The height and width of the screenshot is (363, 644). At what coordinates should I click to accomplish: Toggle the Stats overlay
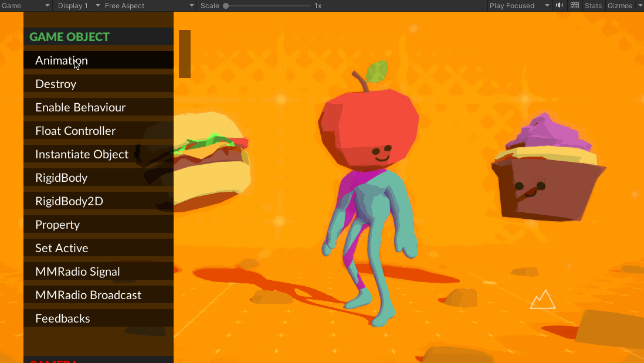point(593,5)
